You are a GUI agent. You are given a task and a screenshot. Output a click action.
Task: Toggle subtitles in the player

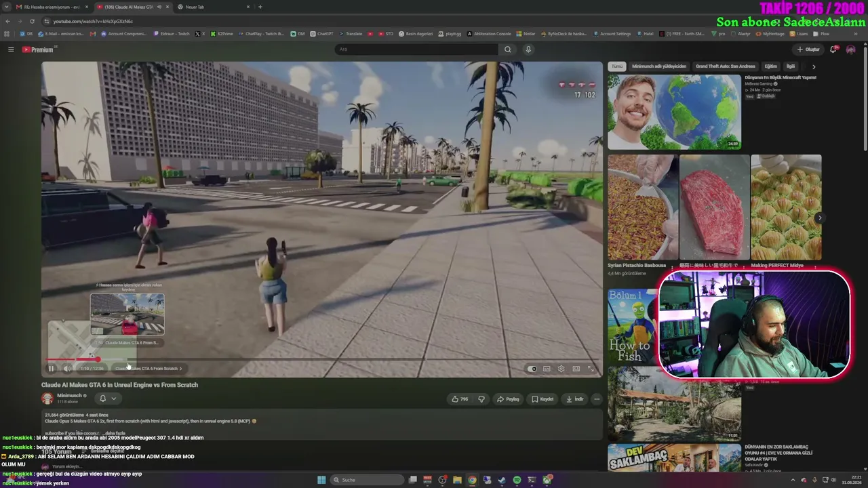547,369
